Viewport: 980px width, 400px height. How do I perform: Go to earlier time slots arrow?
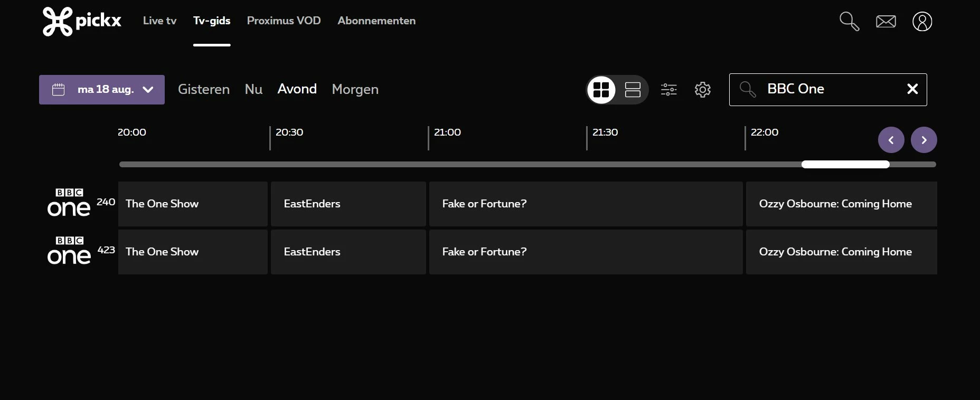pyautogui.click(x=891, y=140)
